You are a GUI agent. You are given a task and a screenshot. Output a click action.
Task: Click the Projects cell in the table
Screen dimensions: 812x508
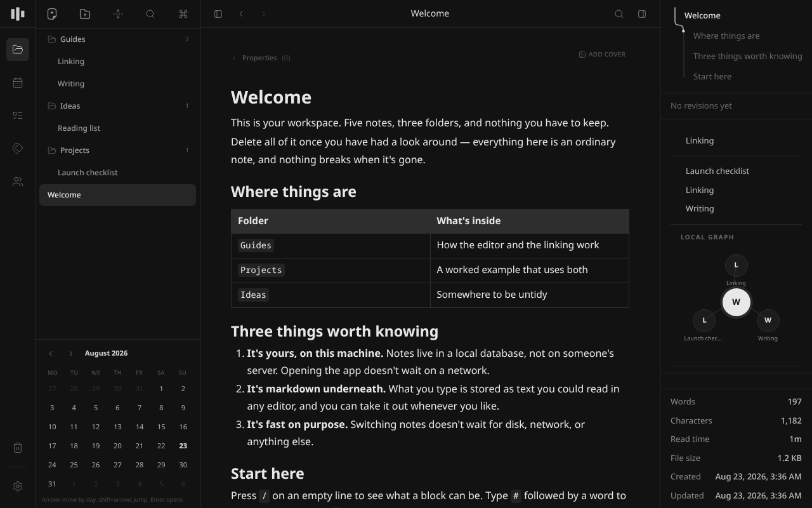[x=331, y=271]
